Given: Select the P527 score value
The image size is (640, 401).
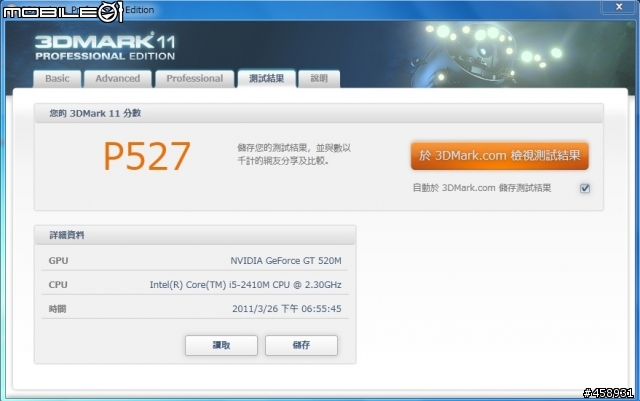Looking at the screenshot, I should (147, 156).
